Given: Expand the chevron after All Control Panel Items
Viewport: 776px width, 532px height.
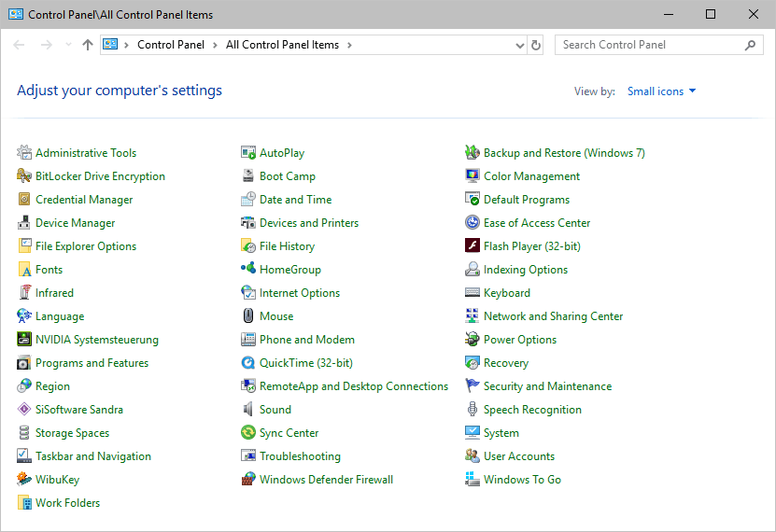Looking at the screenshot, I should tap(349, 45).
